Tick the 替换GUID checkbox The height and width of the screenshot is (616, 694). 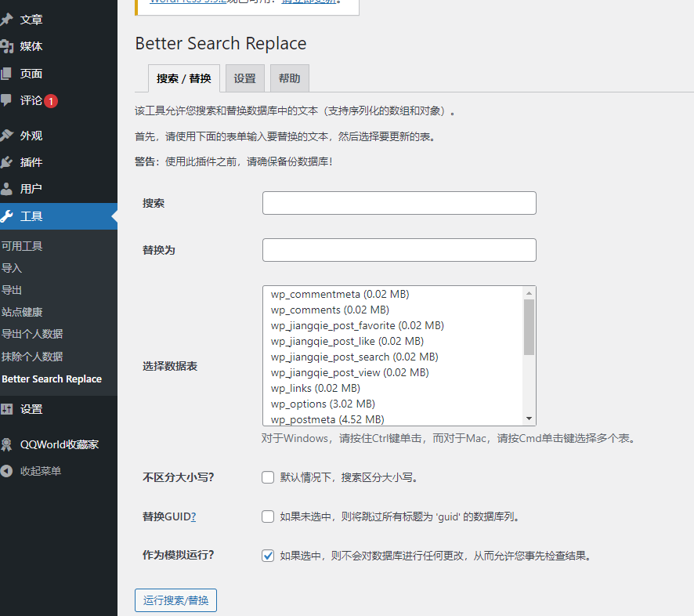point(268,516)
